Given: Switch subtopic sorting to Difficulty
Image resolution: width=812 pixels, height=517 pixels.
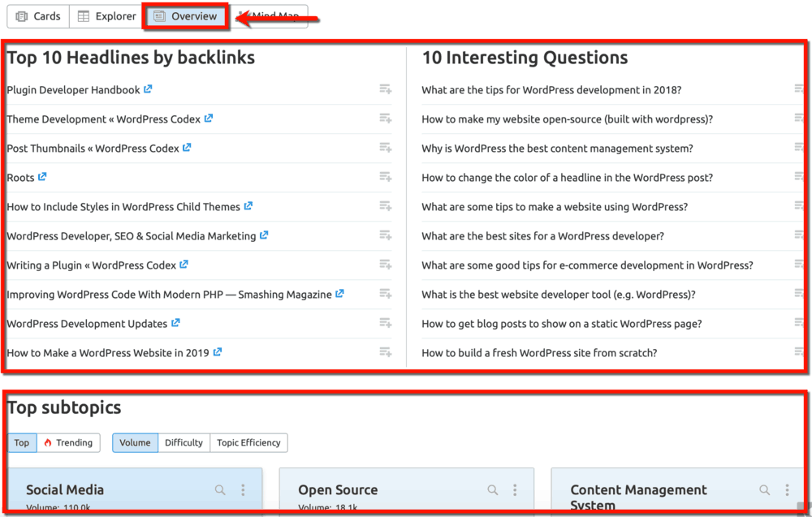Looking at the screenshot, I should tap(184, 442).
